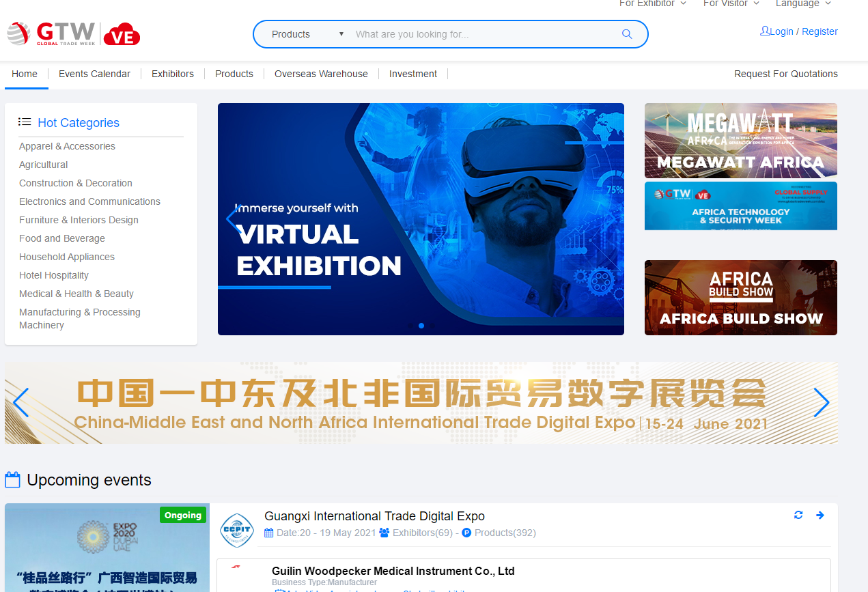The width and height of the screenshot is (868, 592).
Task: Go to the Products navigation tab
Action: pos(234,74)
